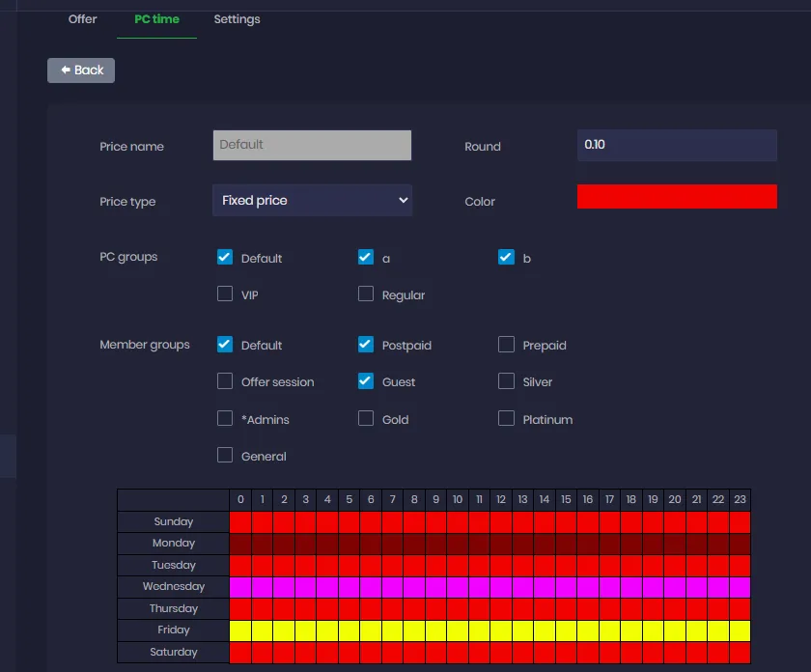Open the Settings tab
The height and width of the screenshot is (672, 811).
pos(237,19)
